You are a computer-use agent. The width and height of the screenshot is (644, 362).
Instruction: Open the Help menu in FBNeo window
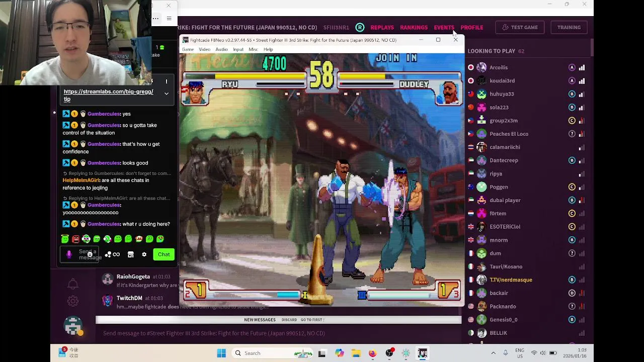coord(268,49)
